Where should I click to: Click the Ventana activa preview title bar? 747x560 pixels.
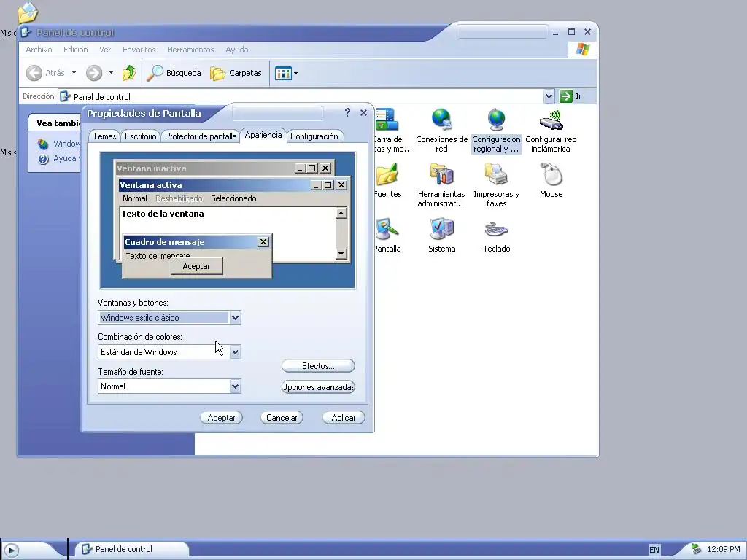pos(214,185)
